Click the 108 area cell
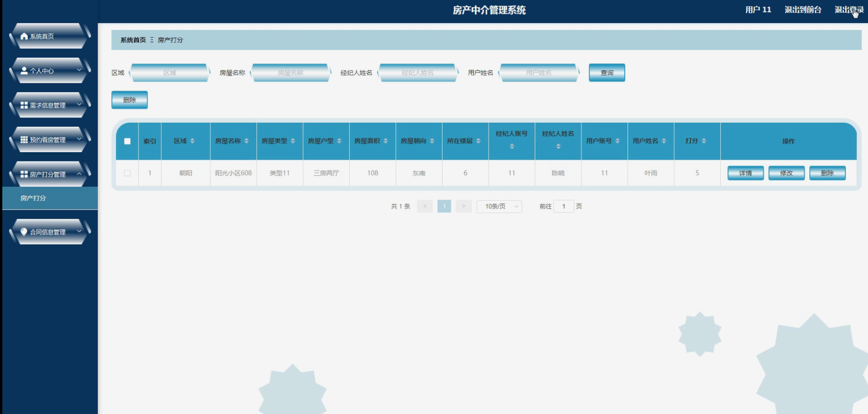 [373, 173]
